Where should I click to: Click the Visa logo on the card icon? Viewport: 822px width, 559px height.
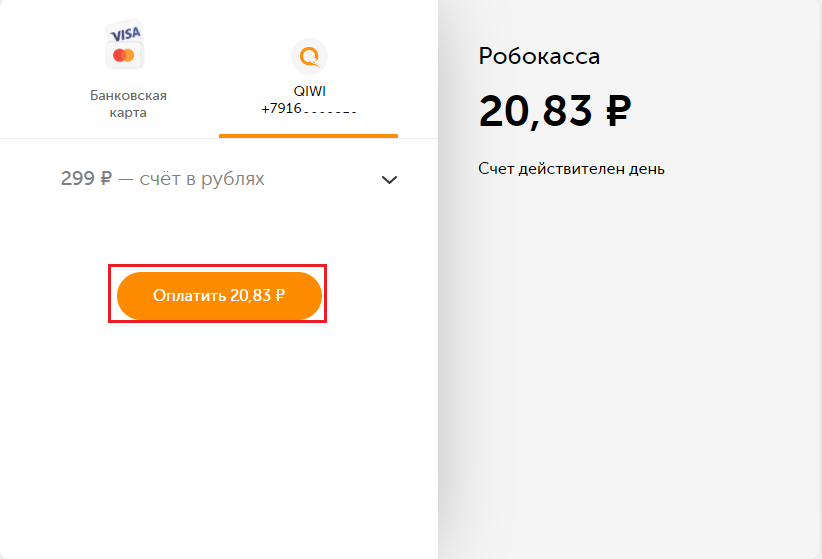pyautogui.click(x=125, y=34)
